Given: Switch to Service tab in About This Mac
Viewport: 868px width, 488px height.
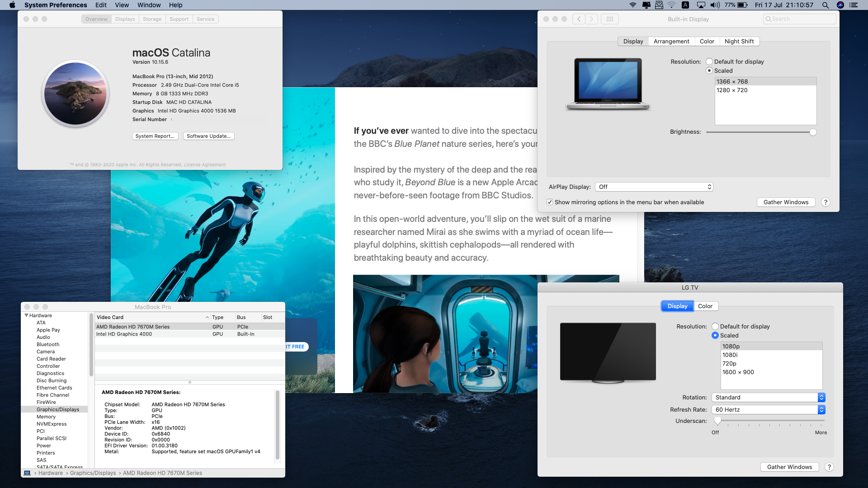Looking at the screenshot, I should click(x=205, y=19).
